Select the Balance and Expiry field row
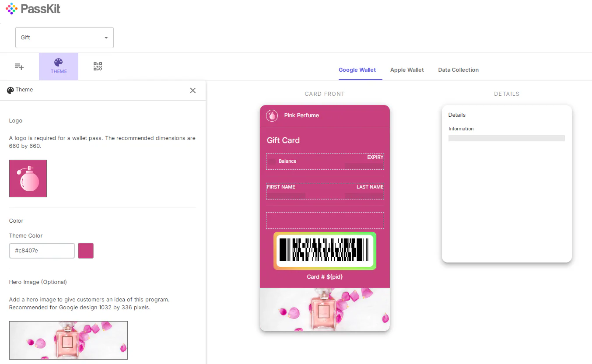592x364 pixels. (x=325, y=161)
